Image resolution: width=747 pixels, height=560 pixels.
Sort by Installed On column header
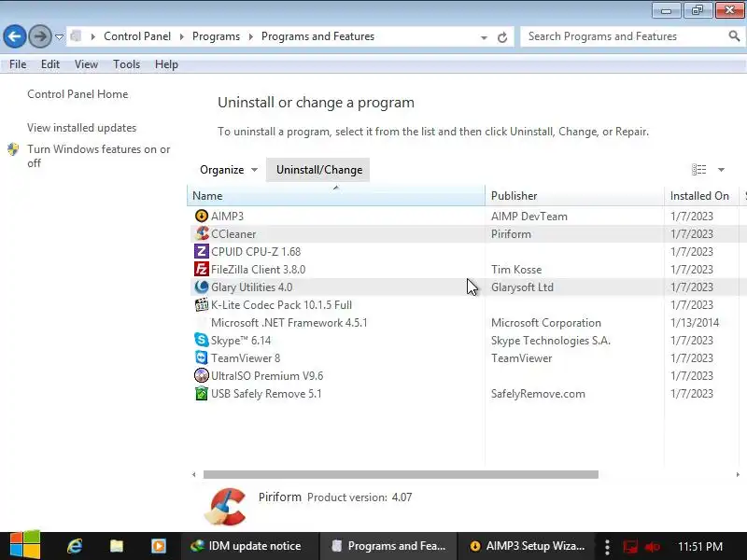[x=701, y=196]
